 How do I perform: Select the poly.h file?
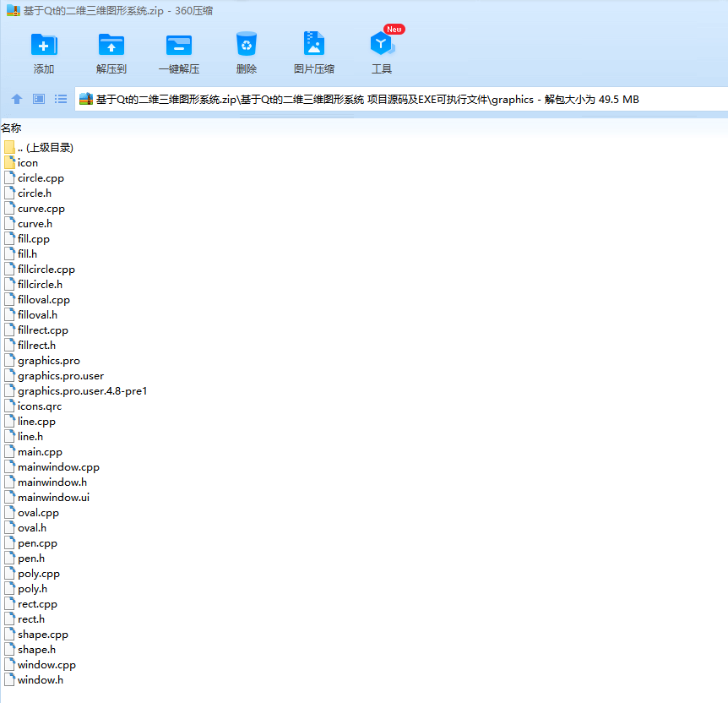(26, 589)
